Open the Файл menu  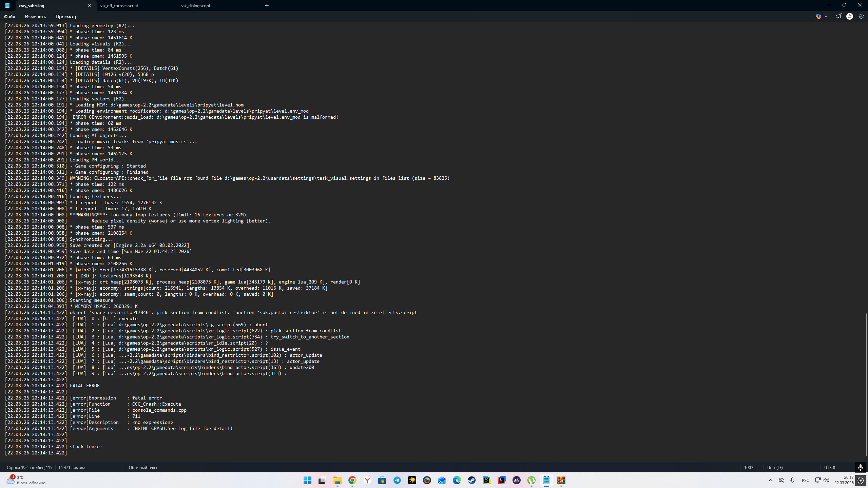[x=9, y=17]
